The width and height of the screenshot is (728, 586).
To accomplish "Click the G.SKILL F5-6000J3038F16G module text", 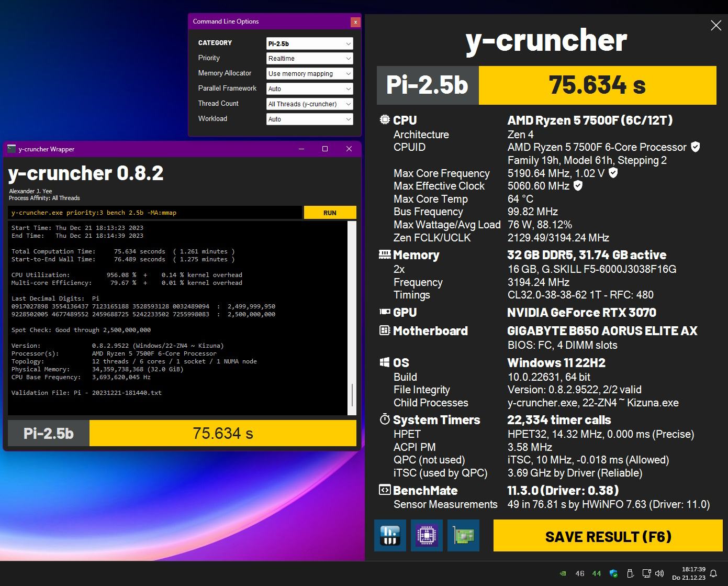I will [592, 269].
